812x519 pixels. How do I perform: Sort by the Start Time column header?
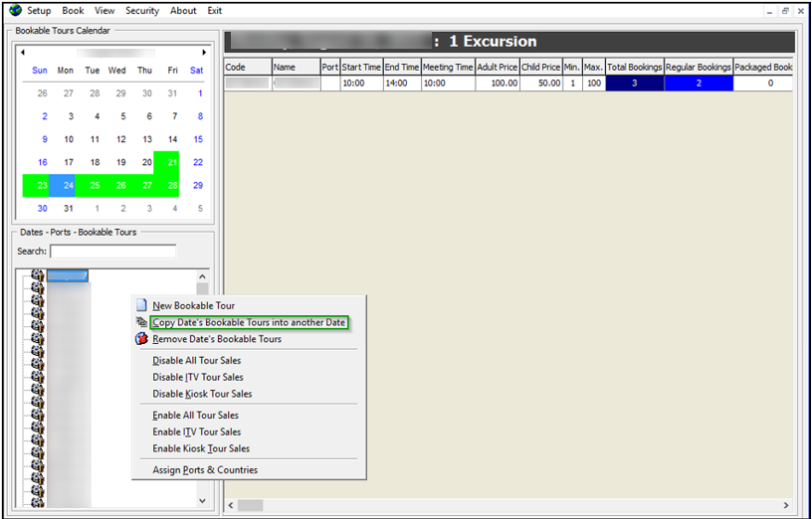click(x=361, y=68)
